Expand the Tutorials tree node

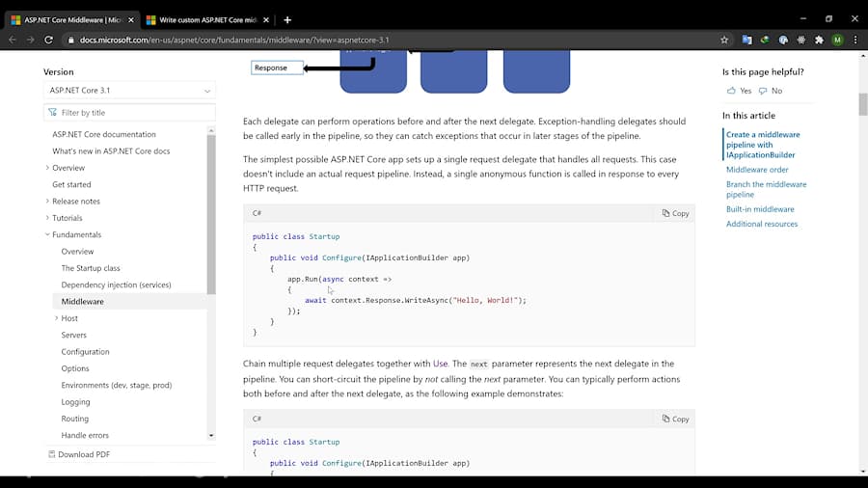pyautogui.click(x=47, y=217)
